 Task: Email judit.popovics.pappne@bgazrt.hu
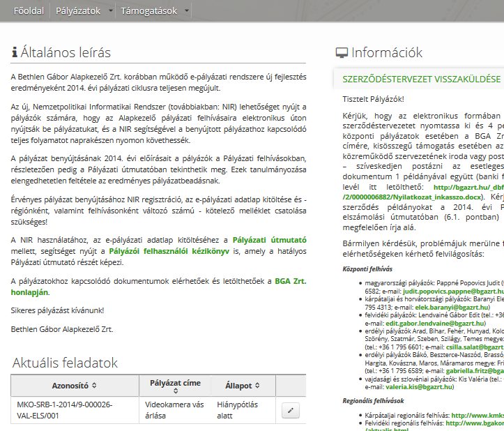tap(453, 292)
